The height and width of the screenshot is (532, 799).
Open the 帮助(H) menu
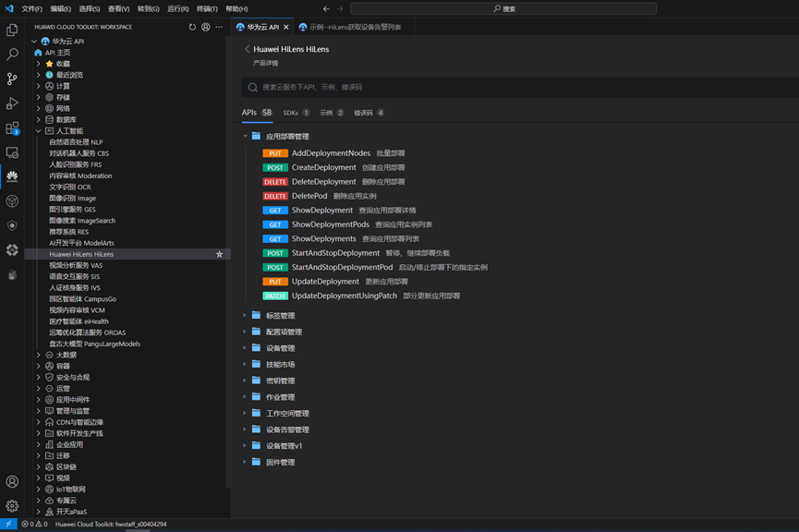(236, 8)
